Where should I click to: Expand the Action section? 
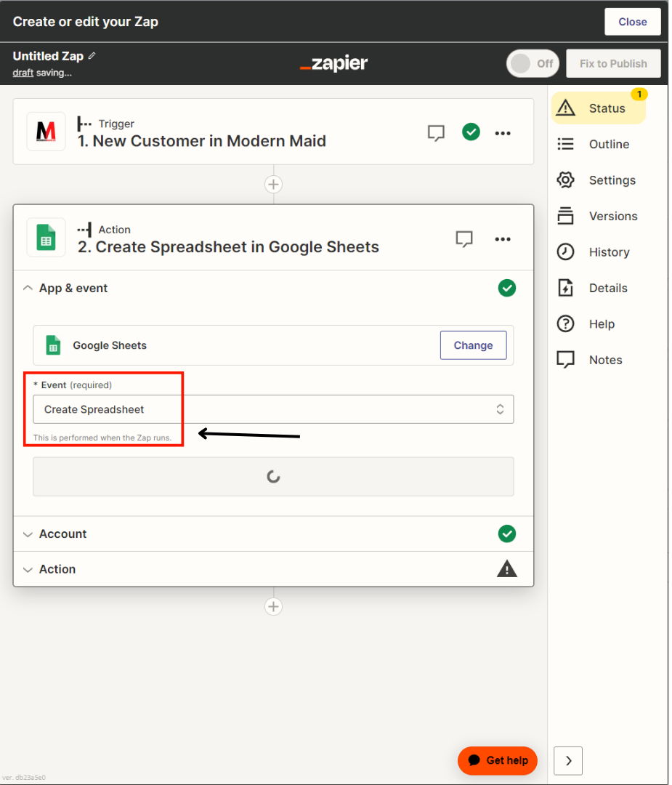pos(57,569)
